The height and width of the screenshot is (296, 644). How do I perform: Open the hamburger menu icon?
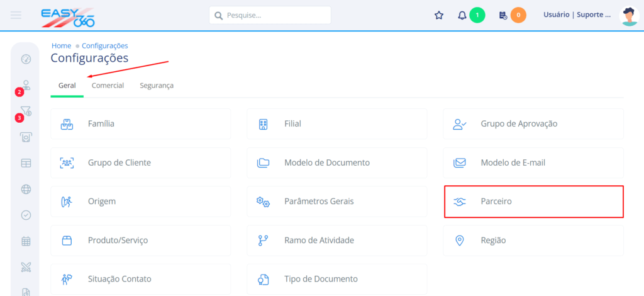point(16,15)
